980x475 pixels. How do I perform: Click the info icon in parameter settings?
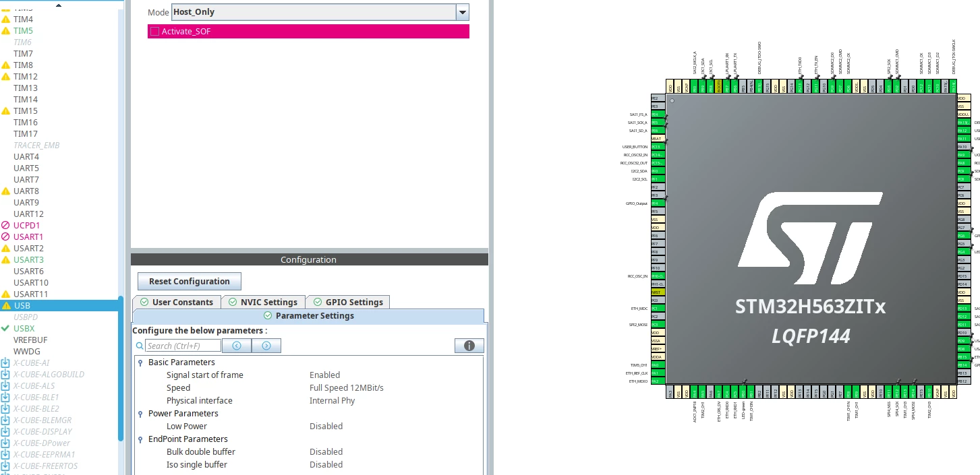click(469, 346)
